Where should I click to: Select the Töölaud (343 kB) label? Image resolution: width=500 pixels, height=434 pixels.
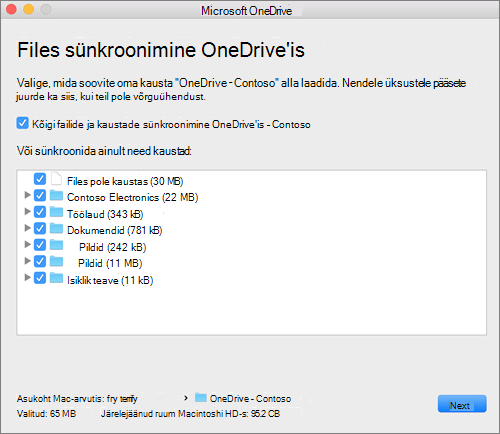(105, 214)
